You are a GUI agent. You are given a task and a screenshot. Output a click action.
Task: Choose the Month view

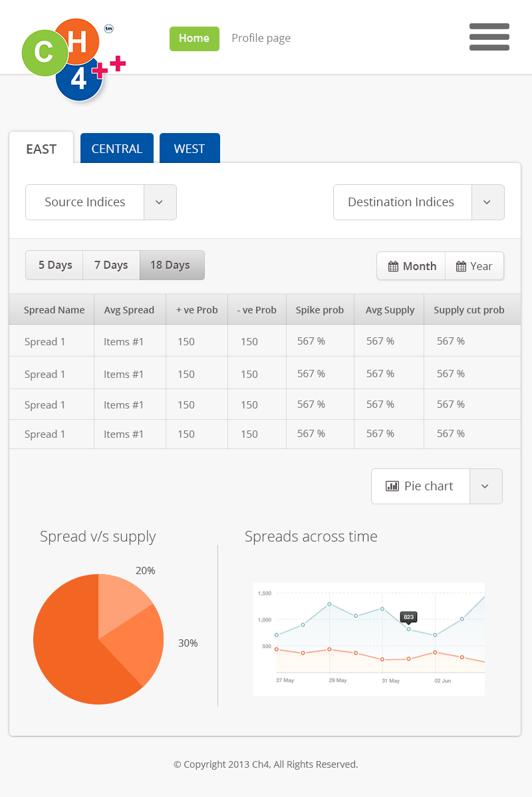412,266
